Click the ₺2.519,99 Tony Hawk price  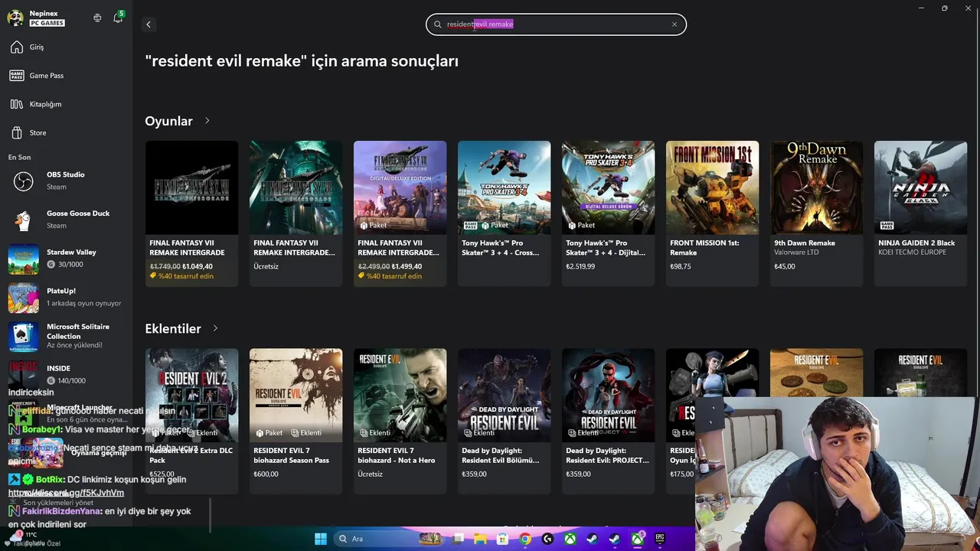pos(580,266)
